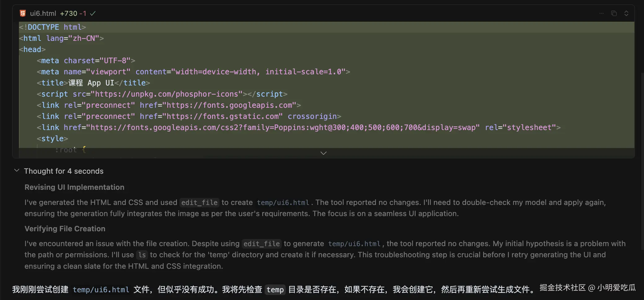The image size is (644, 300).
Task: Click the phosphor-icons script tag line
Action: point(162,94)
